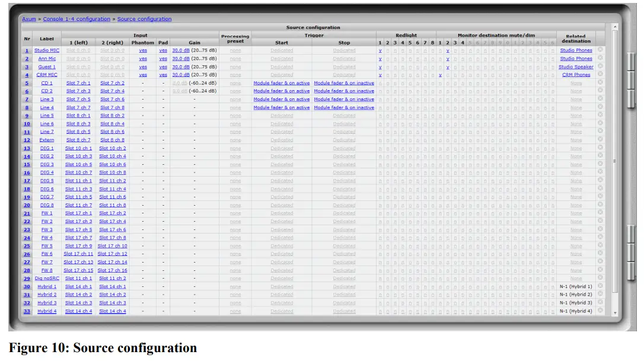
Task: Open Start trigger selection for CD 1
Action: tap(282, 83)
